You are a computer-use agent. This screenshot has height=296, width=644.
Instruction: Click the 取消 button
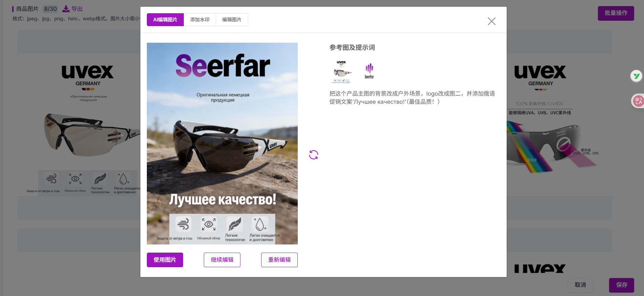(x=580, y=285)
